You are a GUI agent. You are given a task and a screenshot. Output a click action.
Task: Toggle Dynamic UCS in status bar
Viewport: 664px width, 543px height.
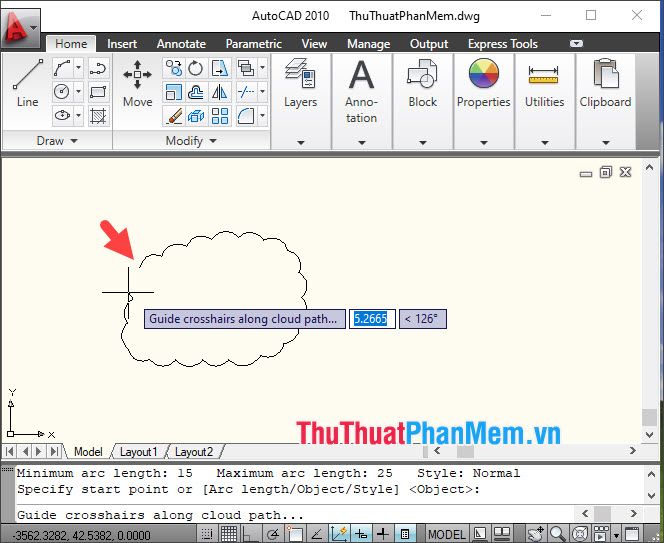point(339,534)
